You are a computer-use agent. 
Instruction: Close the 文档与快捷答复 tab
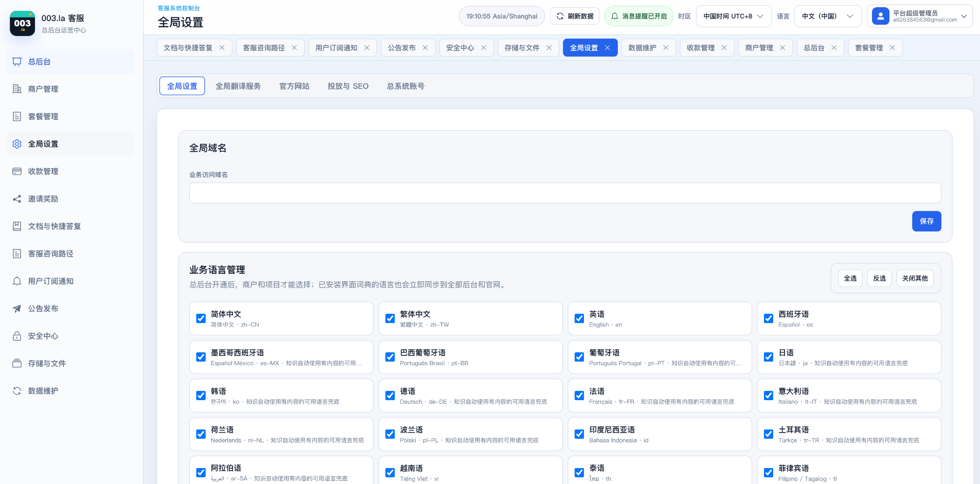coord(222,48)
